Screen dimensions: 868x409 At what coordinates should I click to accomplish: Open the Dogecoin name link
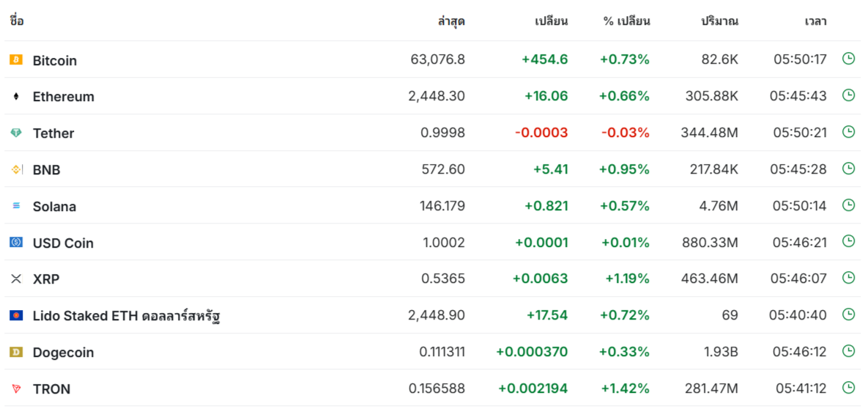click(x=64, y=353)
